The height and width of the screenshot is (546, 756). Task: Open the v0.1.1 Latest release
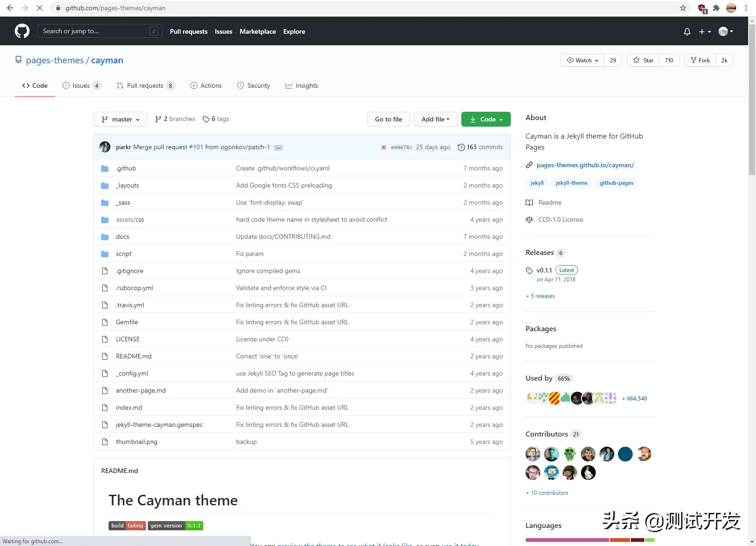pyautogui.click(x=552, y=270)
